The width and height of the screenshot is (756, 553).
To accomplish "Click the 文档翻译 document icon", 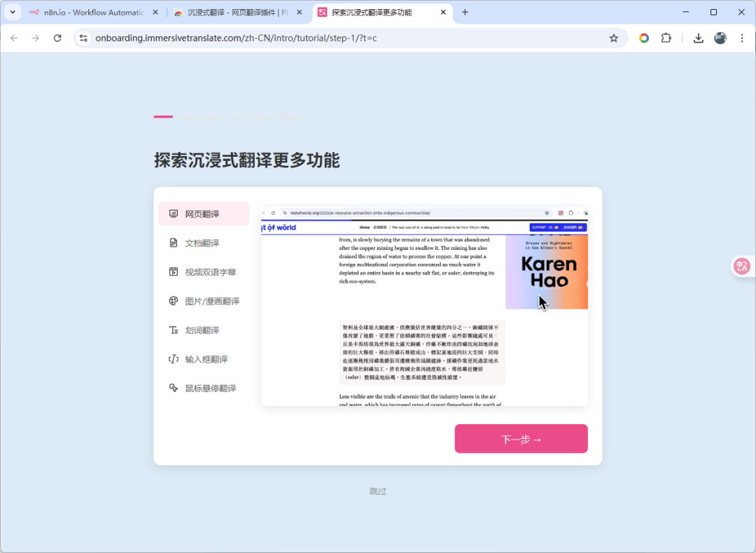I will [174, 242].
